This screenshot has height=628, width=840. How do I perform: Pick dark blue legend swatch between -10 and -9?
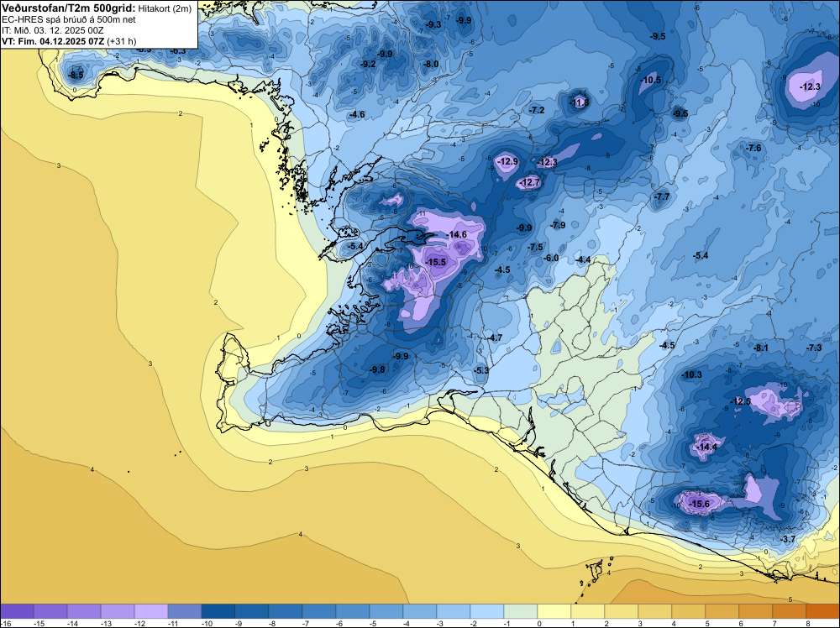218,610
